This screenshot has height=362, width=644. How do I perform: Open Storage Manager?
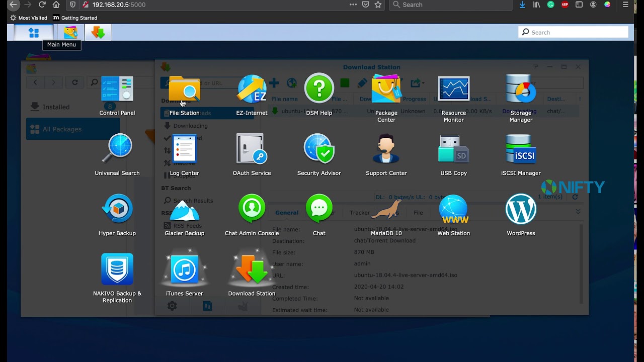521,99
